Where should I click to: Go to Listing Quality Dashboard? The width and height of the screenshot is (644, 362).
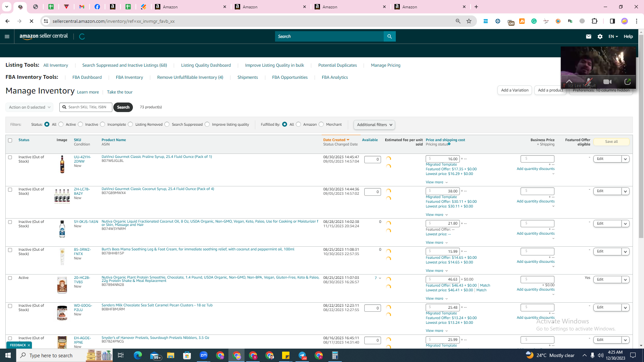tap(206, 65)
